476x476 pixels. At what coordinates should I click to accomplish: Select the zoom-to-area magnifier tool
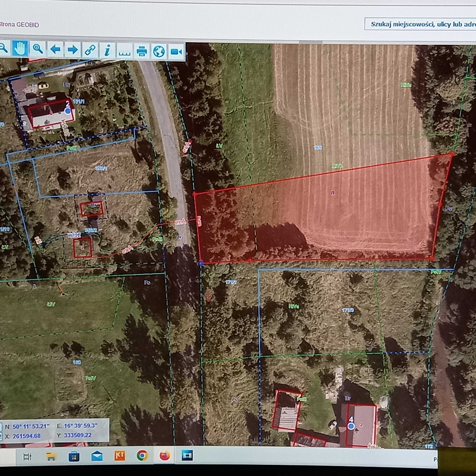pyautogui.click(x=38, y=49)
